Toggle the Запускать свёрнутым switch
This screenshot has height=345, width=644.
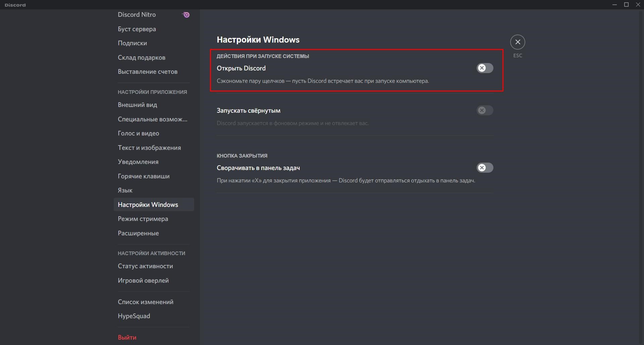pos(485,110)
